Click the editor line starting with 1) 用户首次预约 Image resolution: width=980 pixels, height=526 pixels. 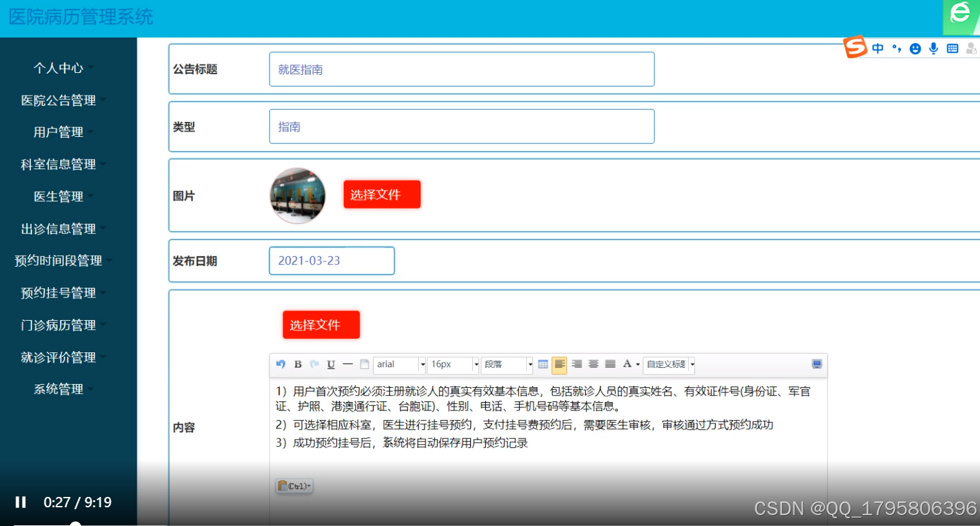[x=543, y=399]
